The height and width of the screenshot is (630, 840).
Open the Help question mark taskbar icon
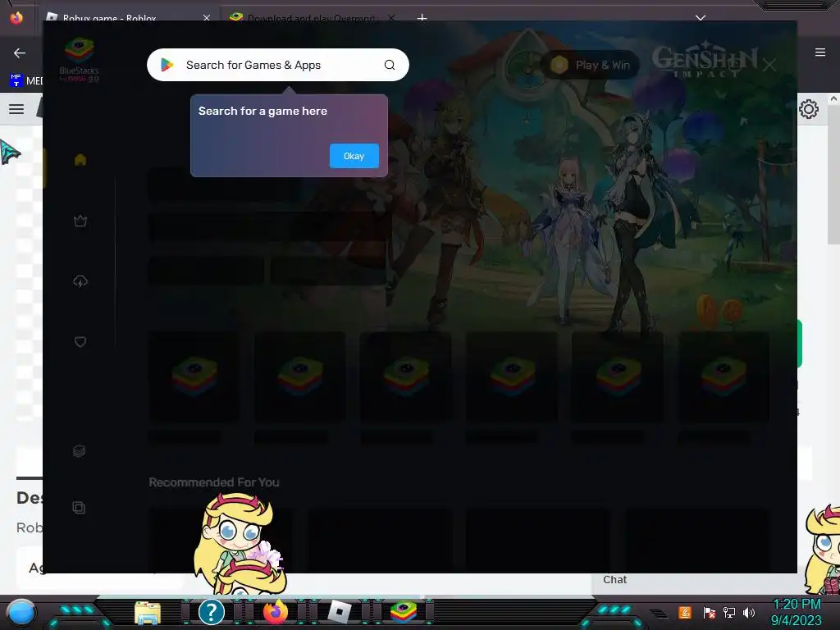click(x=211, y=612)
